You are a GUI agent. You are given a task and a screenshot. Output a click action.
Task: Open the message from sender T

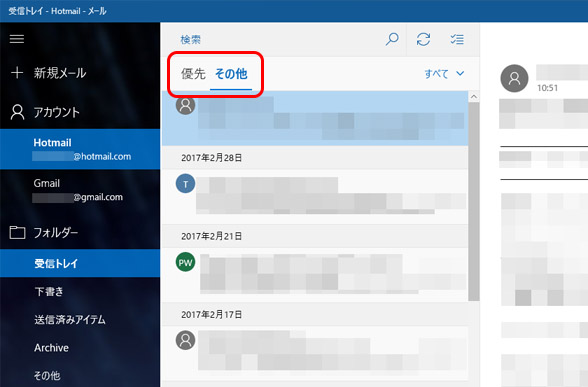click(x=315, y=196)
